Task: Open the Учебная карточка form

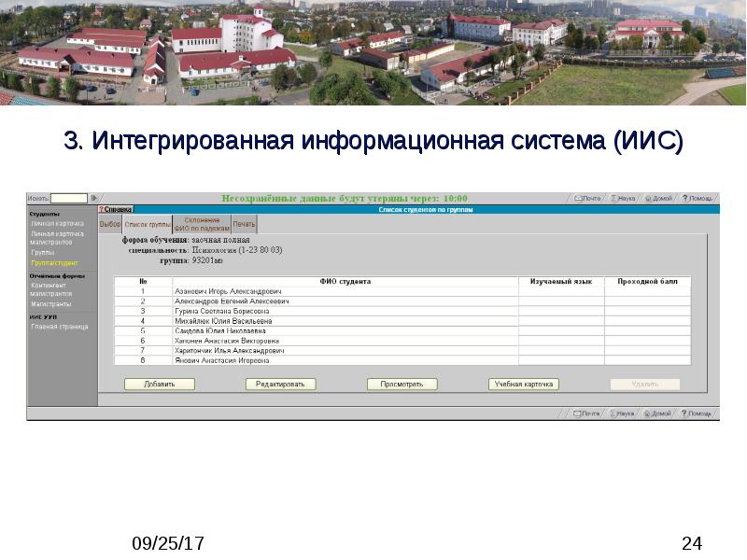Action: coord(523,383)
